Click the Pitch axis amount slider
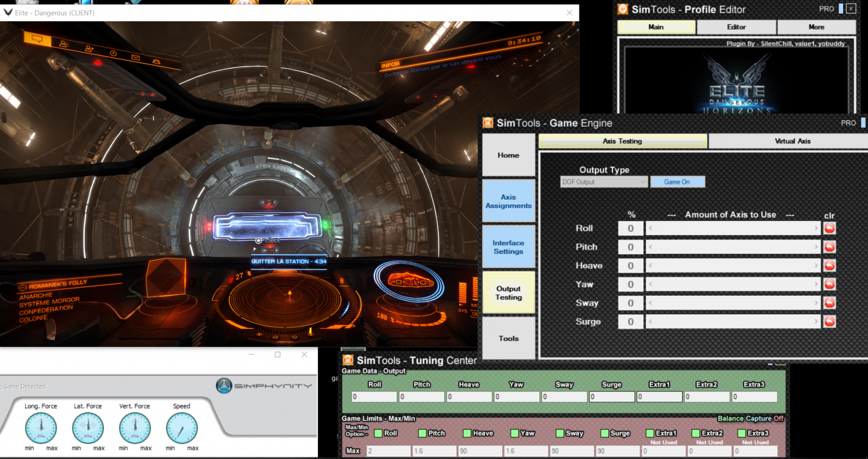Screen dimensions: 868x459 click(x=733, y=247)
